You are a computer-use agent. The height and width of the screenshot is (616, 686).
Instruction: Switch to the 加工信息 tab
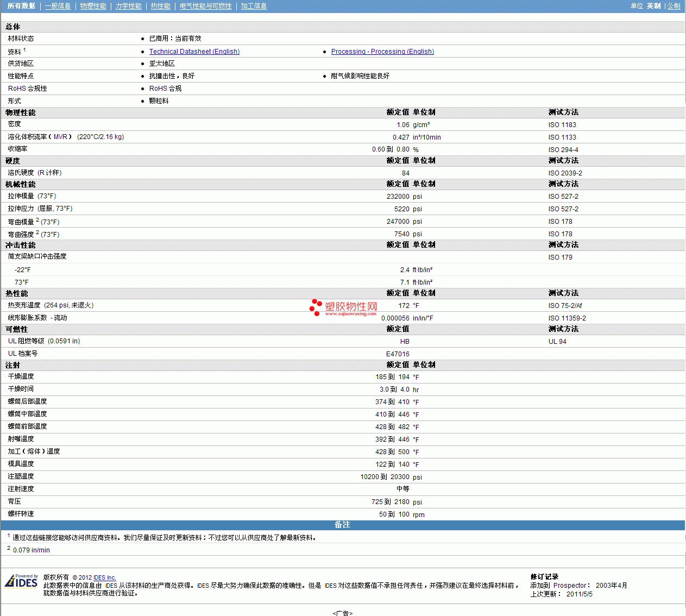pos(254,6)
